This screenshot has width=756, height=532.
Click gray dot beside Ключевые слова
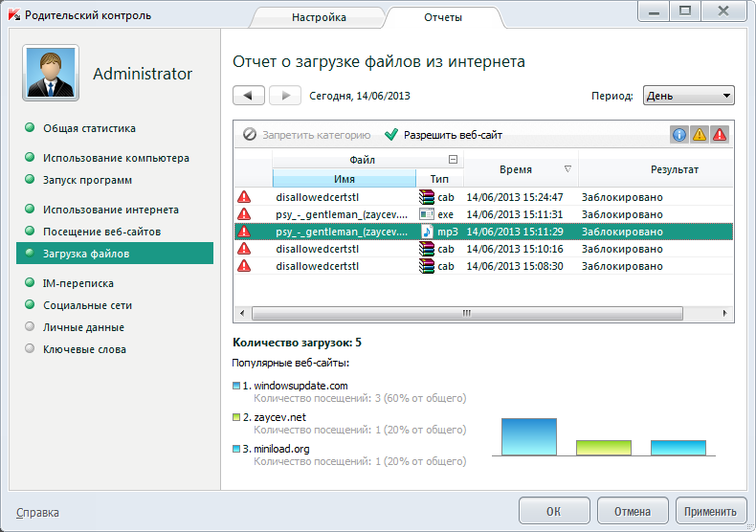pos(30,348)
